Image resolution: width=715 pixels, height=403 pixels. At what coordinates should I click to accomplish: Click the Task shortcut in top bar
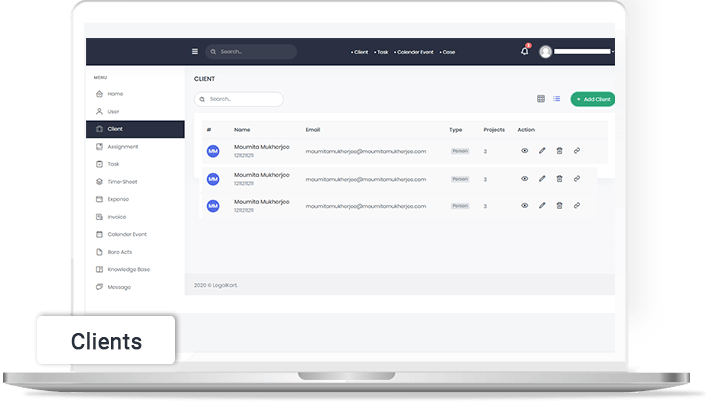(382, 52)
